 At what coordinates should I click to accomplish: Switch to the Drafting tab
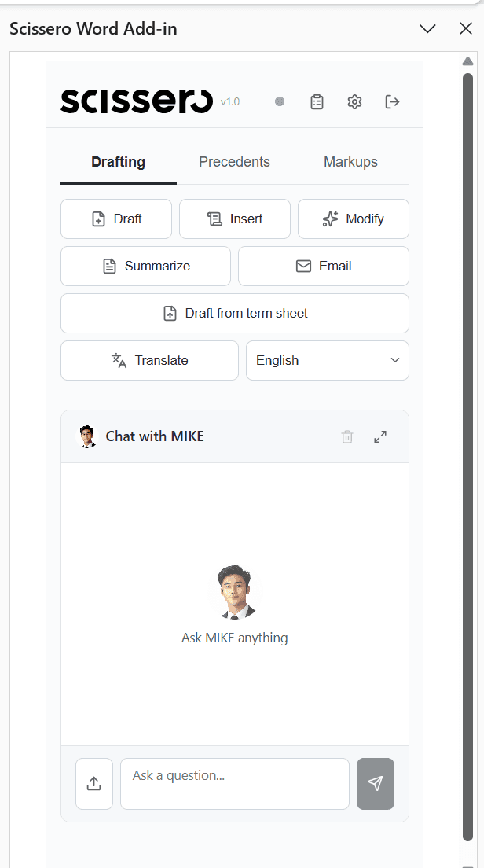coord(119,162)
